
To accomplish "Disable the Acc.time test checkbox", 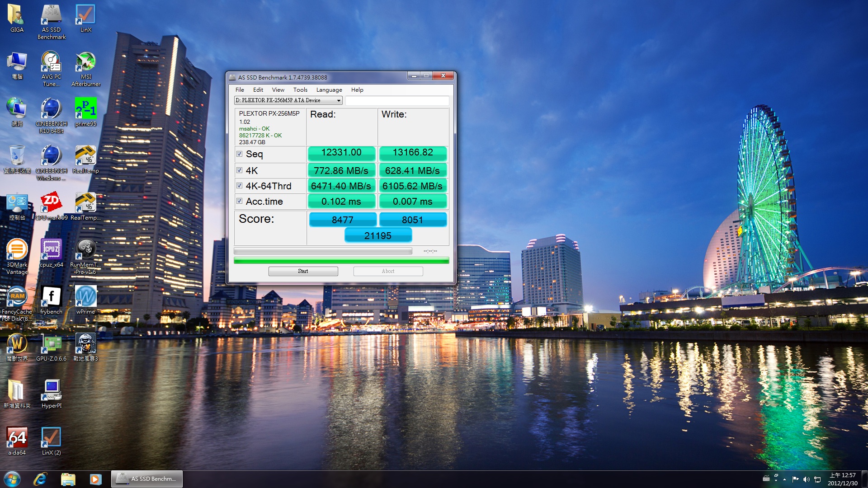I will [x=240, y=201].
